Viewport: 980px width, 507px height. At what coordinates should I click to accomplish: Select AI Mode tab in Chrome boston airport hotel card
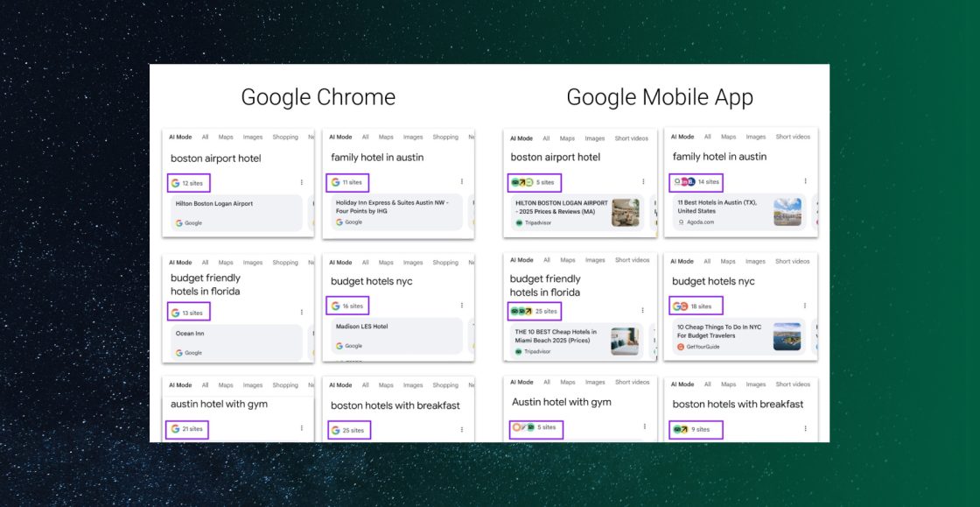pyautogui.click(x=180, y=137)
